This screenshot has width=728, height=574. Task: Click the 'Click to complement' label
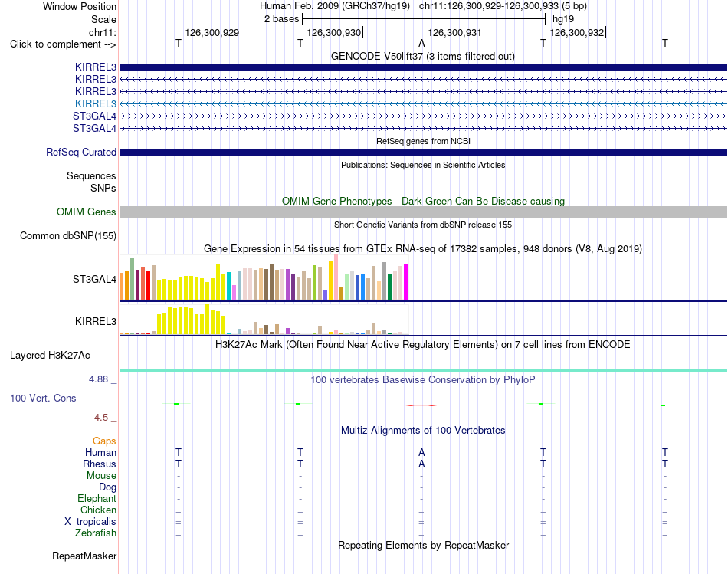(63, 44)
